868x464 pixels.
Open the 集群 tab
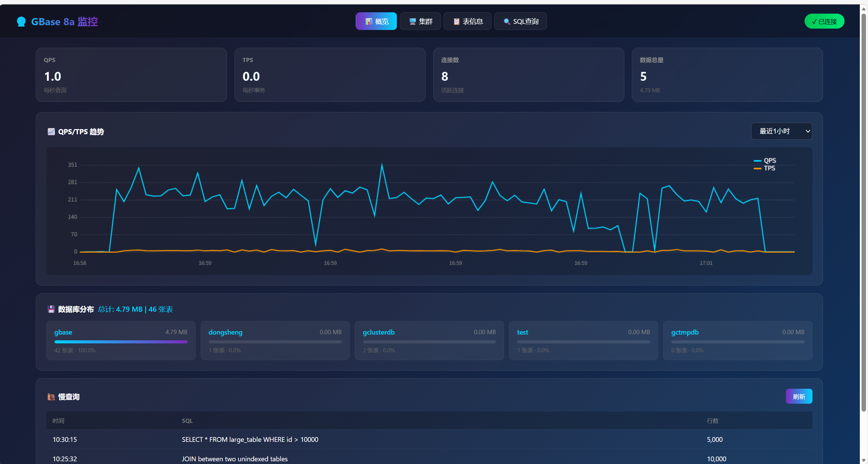pos(420,21)
